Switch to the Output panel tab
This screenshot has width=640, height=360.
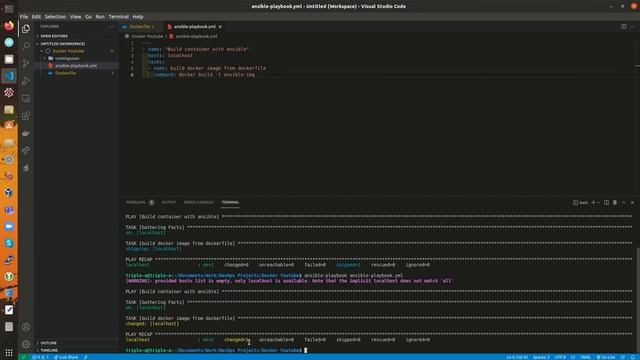tap(169, 202)
